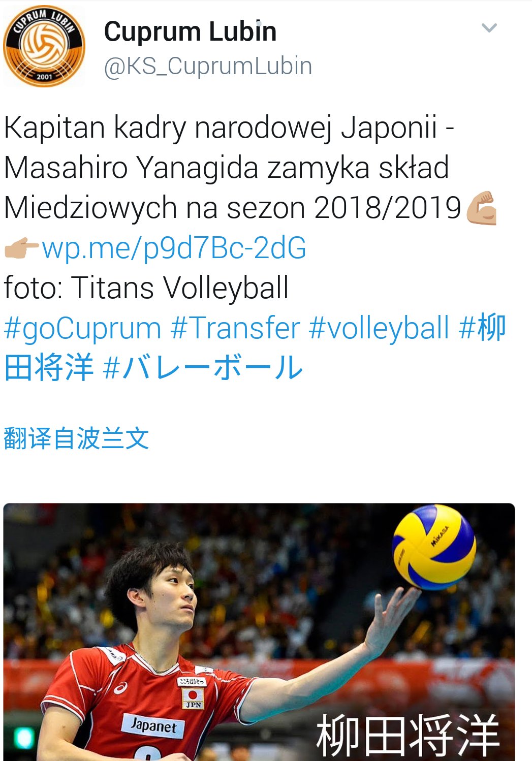Tap the 翻译自波兰文 translate link
This screenshot has width=532, height=761.
(76, 438)
